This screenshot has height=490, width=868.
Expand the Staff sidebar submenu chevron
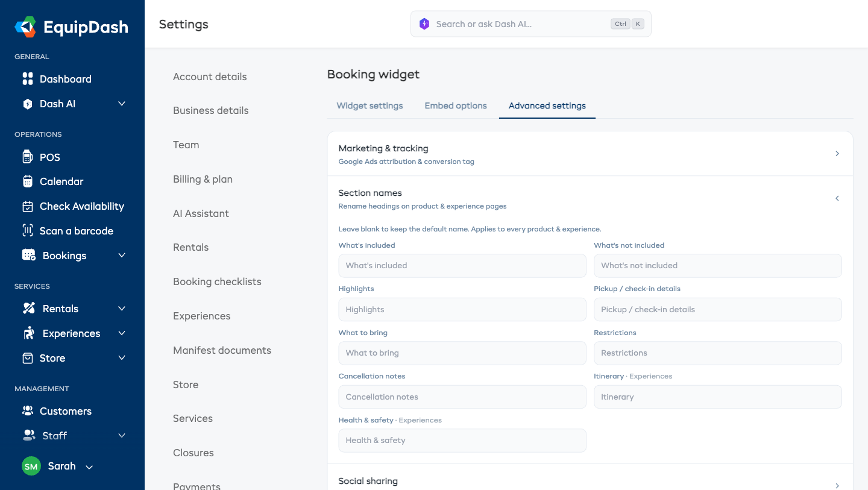tap(122, 435)
